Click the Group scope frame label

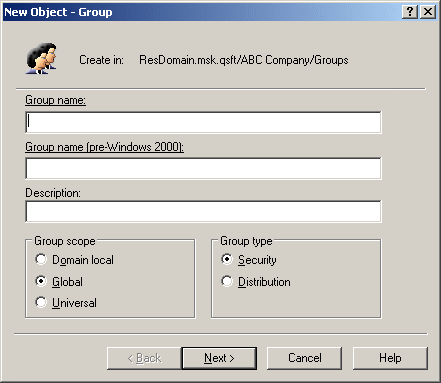coord(65,241)
